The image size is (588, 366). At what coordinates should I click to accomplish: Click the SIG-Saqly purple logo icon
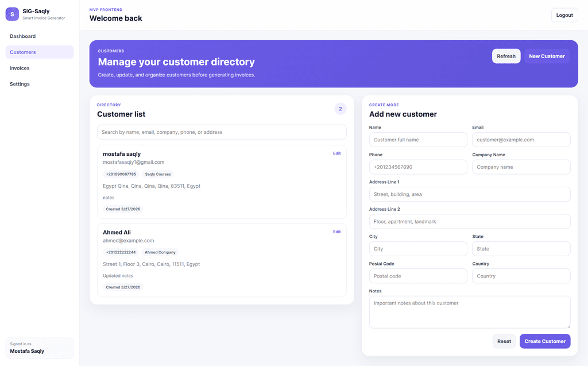pos(12,14)
